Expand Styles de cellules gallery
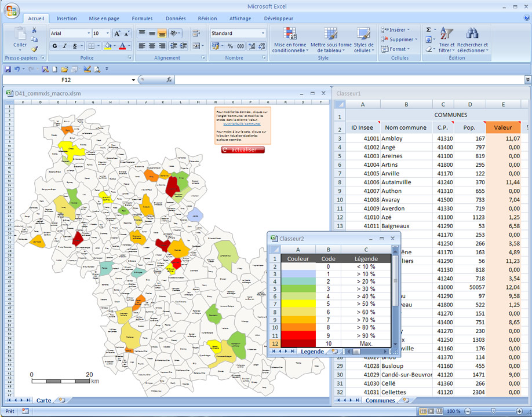 coord(364,40)
